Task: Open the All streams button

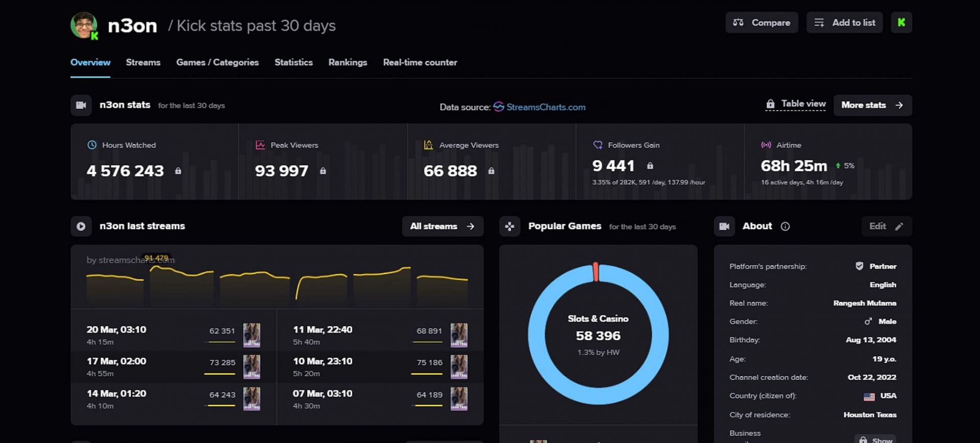Action: [443, 226]
